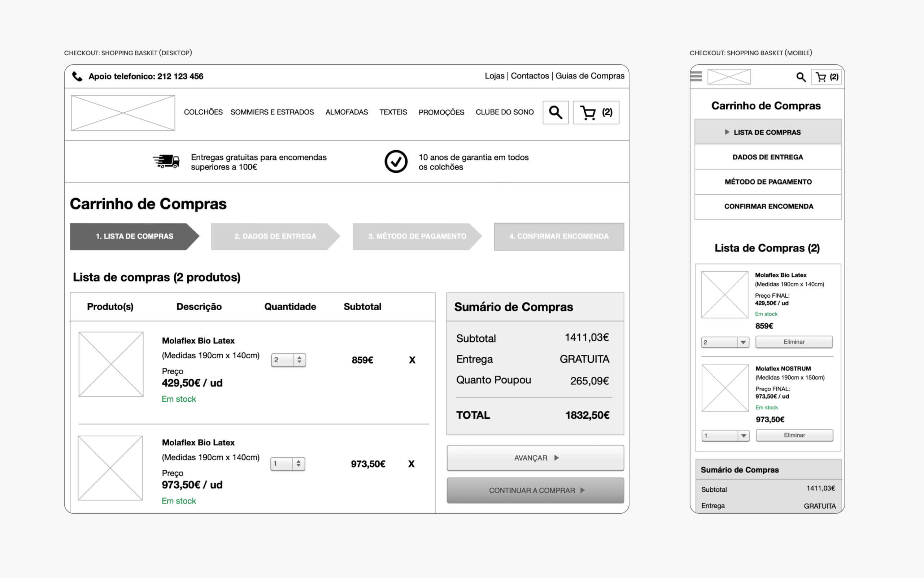
Task: Open SOMMIERS E ESTRADOS menu
Action: point(272,112)
